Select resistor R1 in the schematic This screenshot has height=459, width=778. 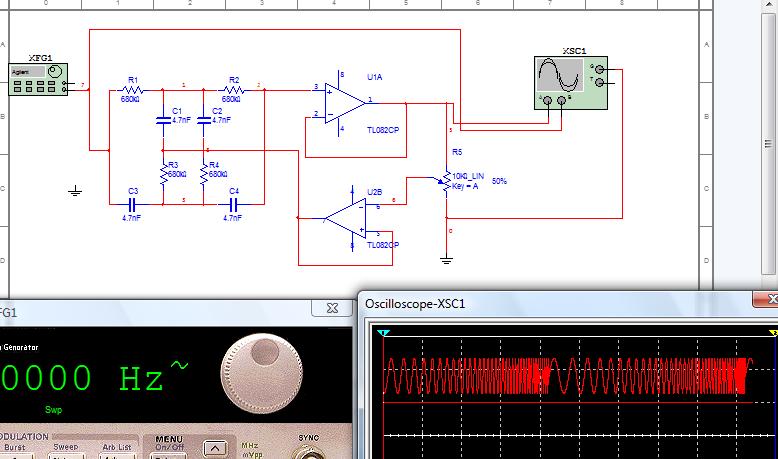coord(132,90)
